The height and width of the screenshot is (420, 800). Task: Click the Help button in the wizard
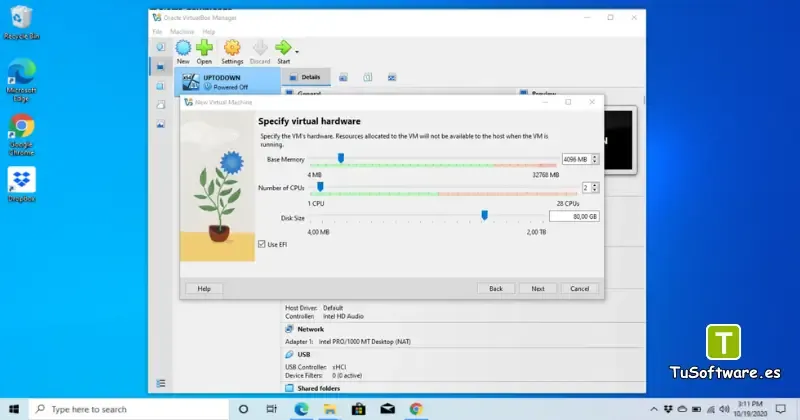click(204, 288)
